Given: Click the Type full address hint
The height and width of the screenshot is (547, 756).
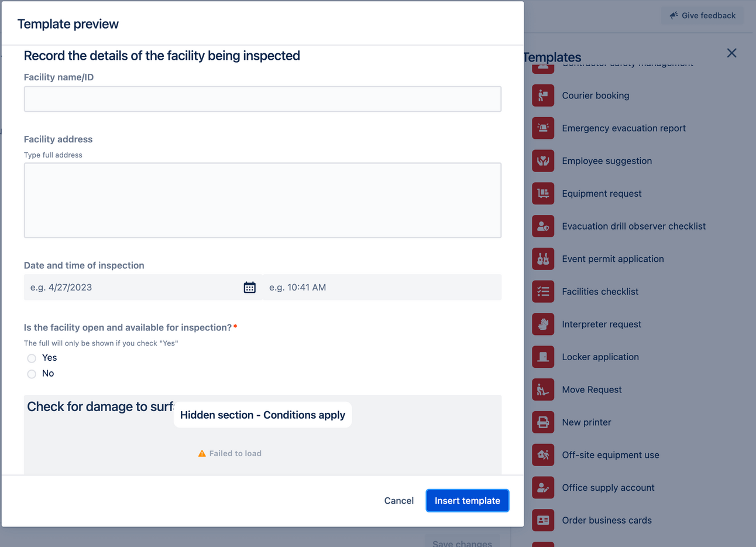Looking at the screenshot, I should (x=53, y=155).
